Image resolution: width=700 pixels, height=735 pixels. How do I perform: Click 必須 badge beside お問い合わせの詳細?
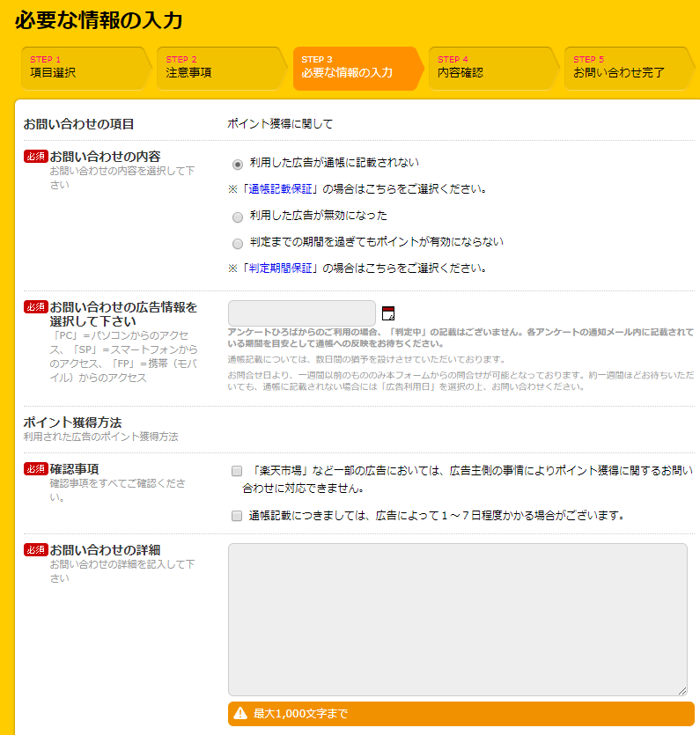point(35,550)
